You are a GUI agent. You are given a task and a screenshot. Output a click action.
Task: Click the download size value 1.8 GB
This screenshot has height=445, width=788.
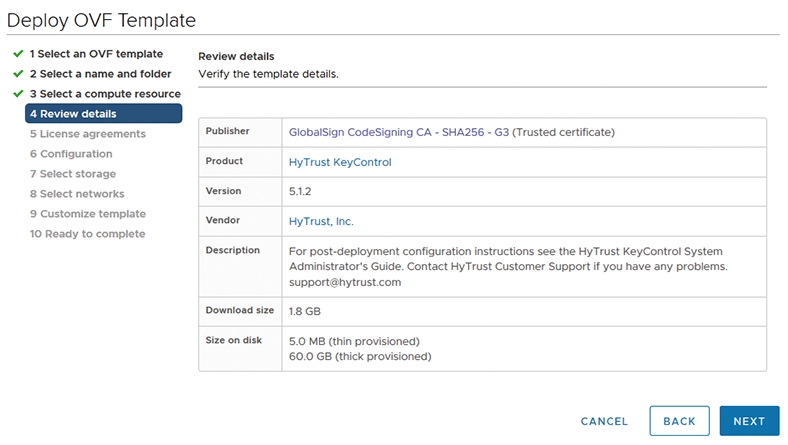pyautogui.click(x=305, y=311)
